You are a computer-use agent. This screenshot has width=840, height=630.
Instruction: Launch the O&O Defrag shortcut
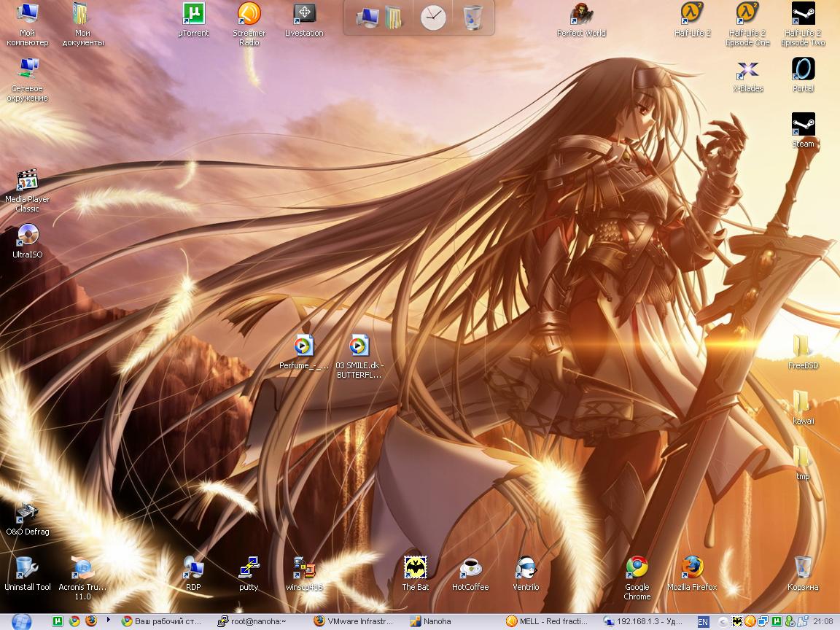[27, 518]
